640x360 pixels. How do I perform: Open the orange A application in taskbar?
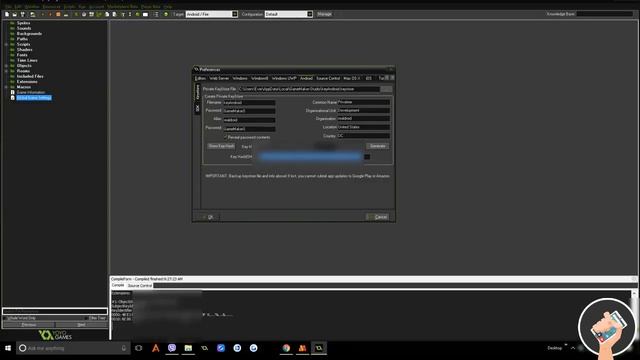156,348
